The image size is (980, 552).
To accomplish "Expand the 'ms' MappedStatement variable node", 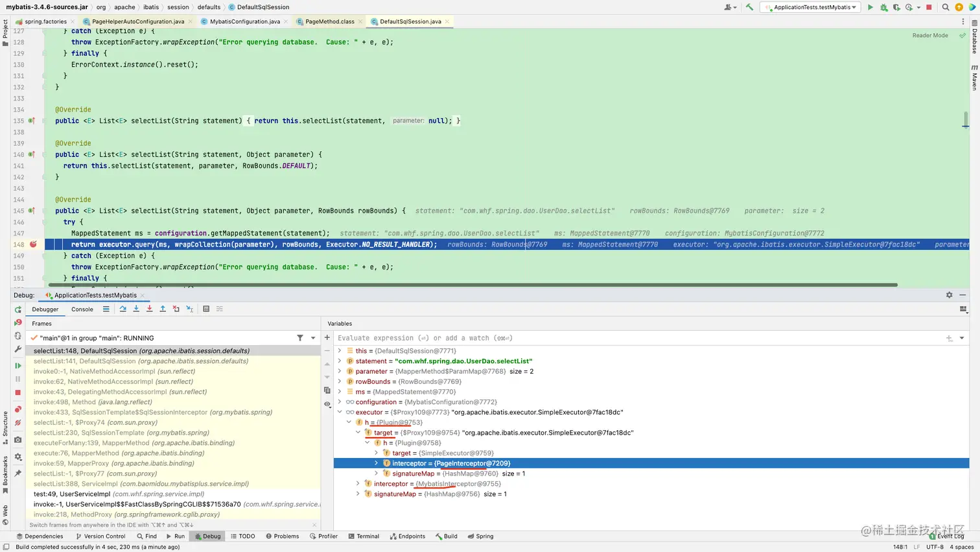I will (340, 392).
